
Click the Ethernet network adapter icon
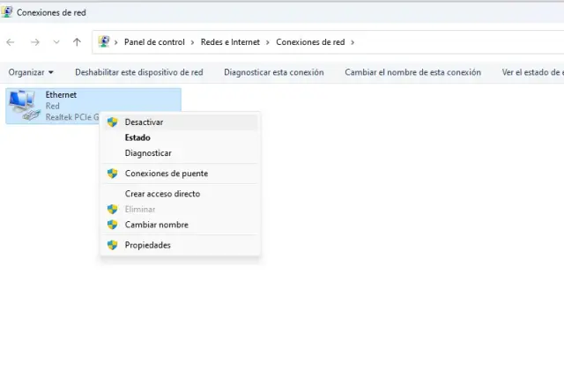point(23,106)
